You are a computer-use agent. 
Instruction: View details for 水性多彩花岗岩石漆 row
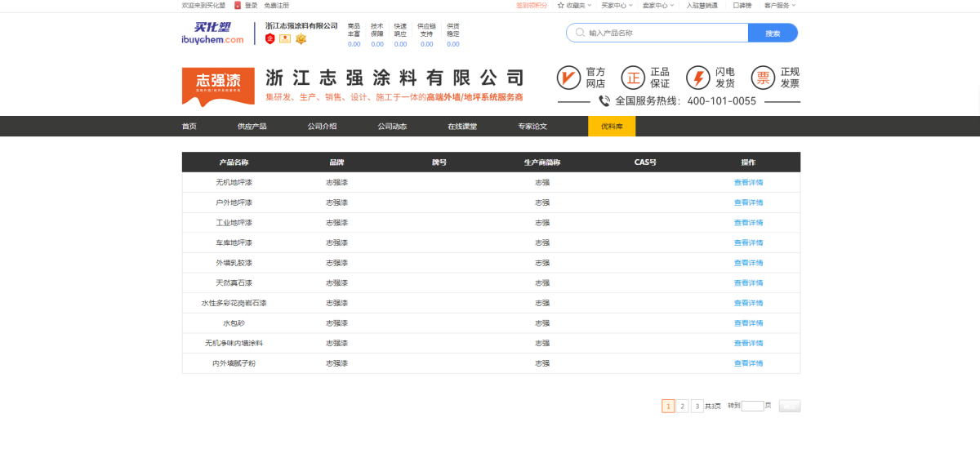pos(748,303)
